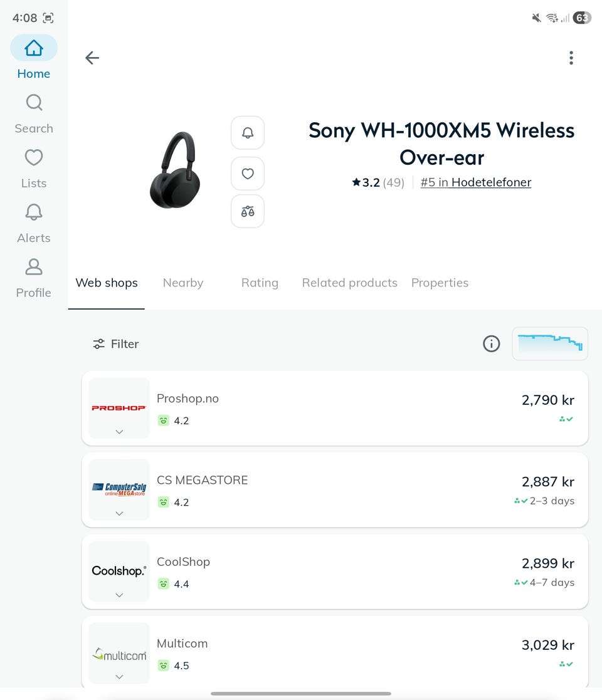Screen dimensions: 602x700
Task: Tap the price alert bell icon
Action: [x=248, y=133]
